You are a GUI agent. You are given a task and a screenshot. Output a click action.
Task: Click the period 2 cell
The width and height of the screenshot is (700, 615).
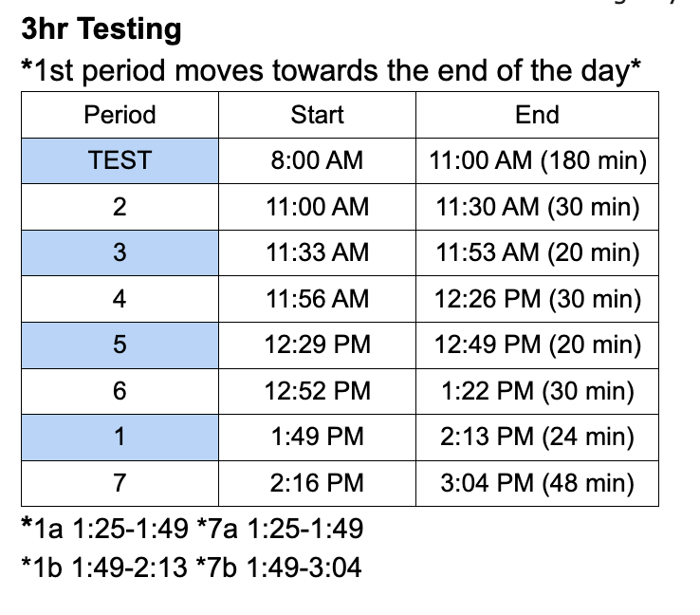point(120,207)
